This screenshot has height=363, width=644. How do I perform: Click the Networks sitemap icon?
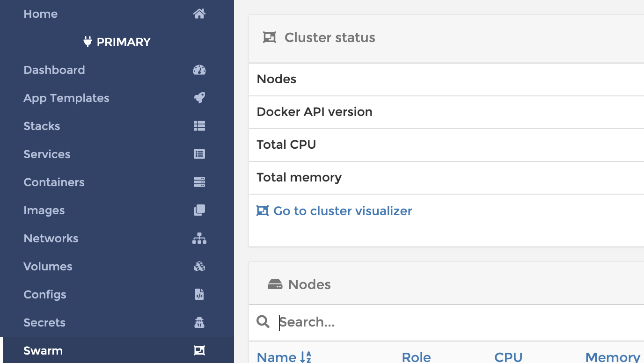pyautogui.click(x=199, y=239)
